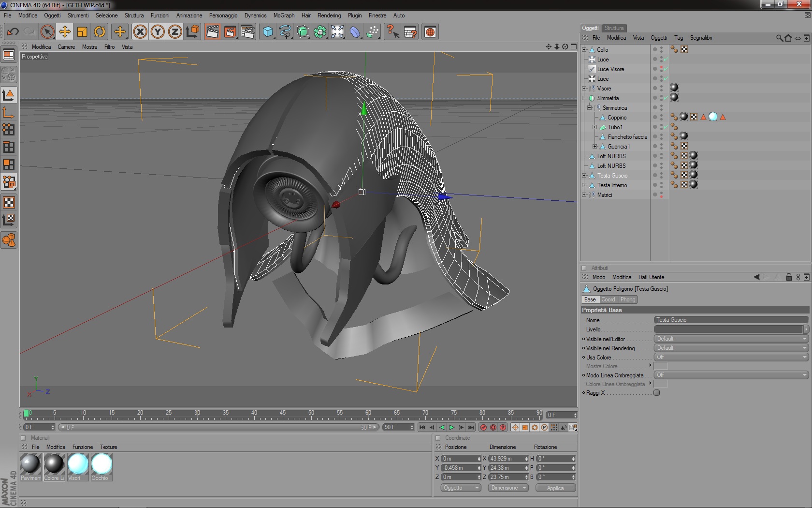
Task: Select the Scale tool
Action: coord(82,32)
